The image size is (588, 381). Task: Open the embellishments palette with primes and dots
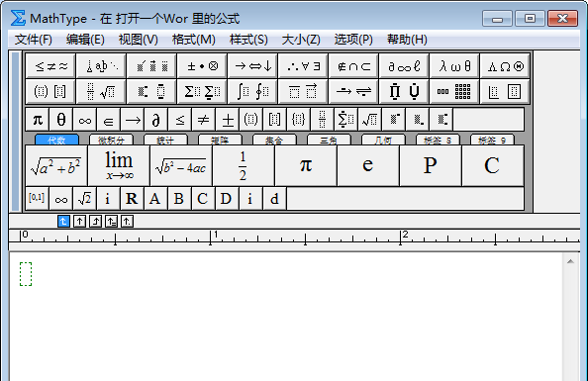point(151,66)
